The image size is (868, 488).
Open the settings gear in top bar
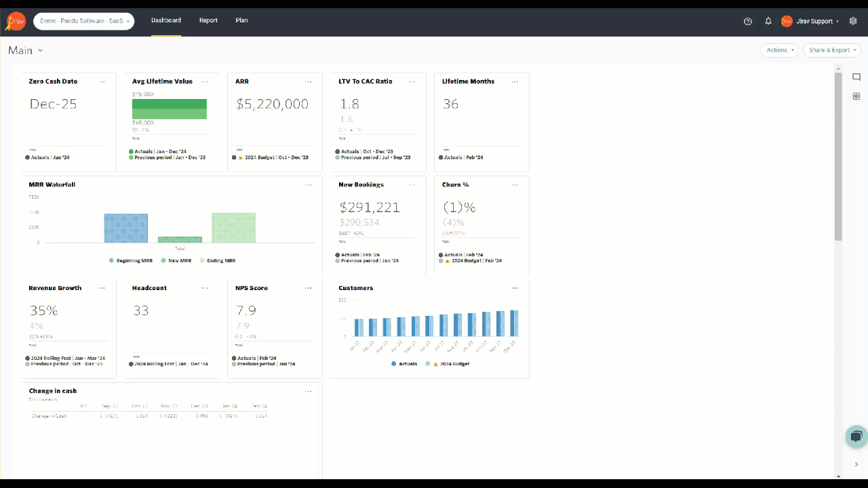click(853, 21)
